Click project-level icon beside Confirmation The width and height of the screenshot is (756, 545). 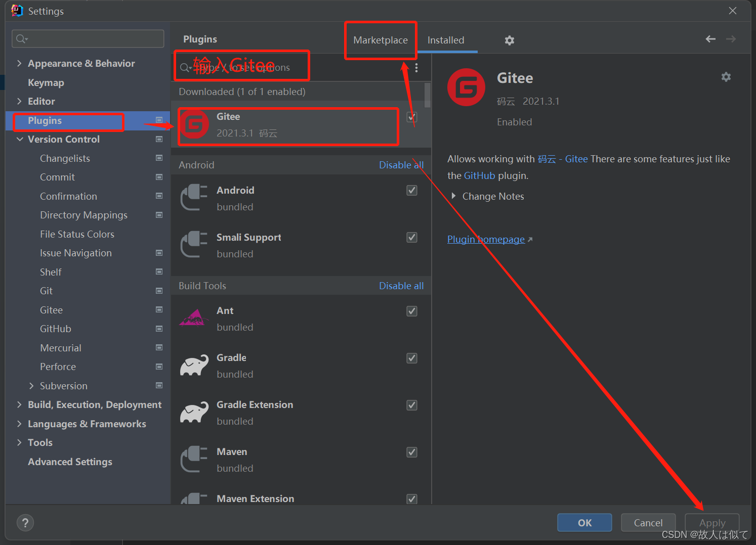[159, 196]
